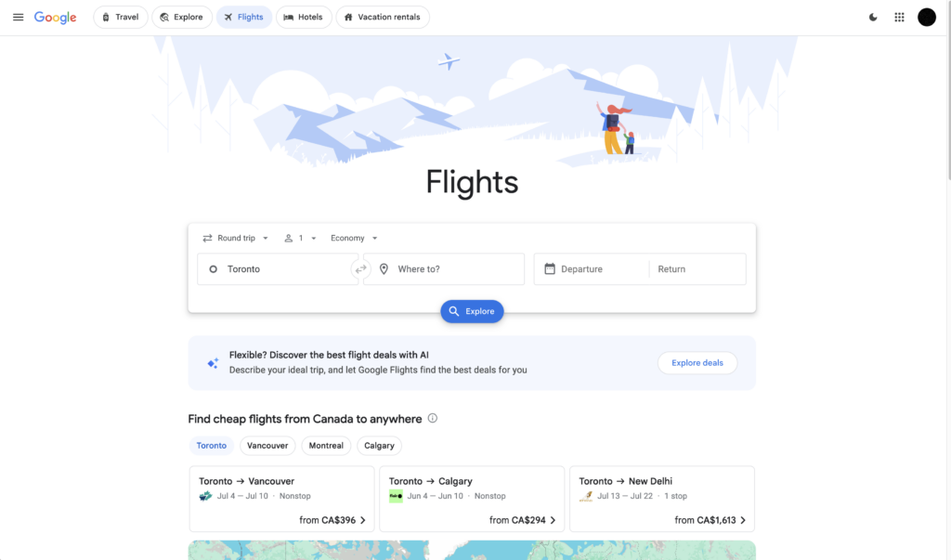951x560 pixels.
Task: Expand the Economy class dropdown
Action: pos(354,238)
